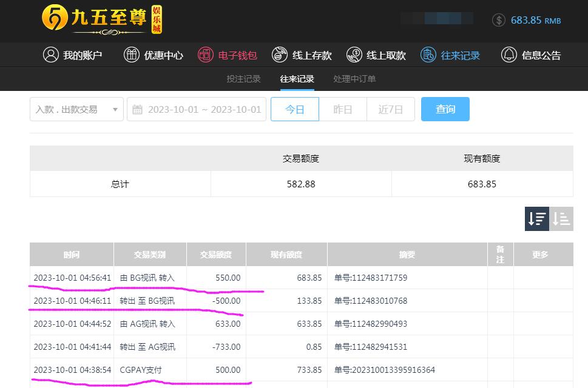Click order number 单号:202310013395916364

[384, 370]
